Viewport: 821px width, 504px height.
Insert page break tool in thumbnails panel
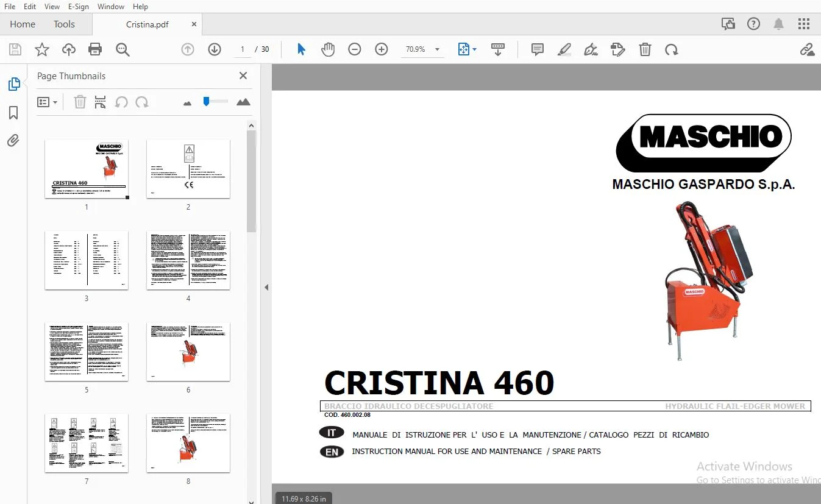pyautogui.click(x=101, y=102)
